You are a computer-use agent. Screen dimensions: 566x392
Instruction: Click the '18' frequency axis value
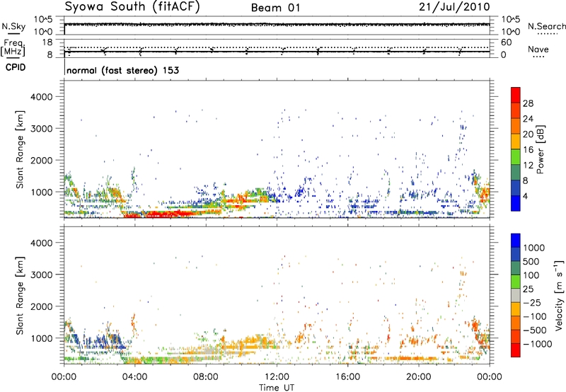[x=47, y=42]
